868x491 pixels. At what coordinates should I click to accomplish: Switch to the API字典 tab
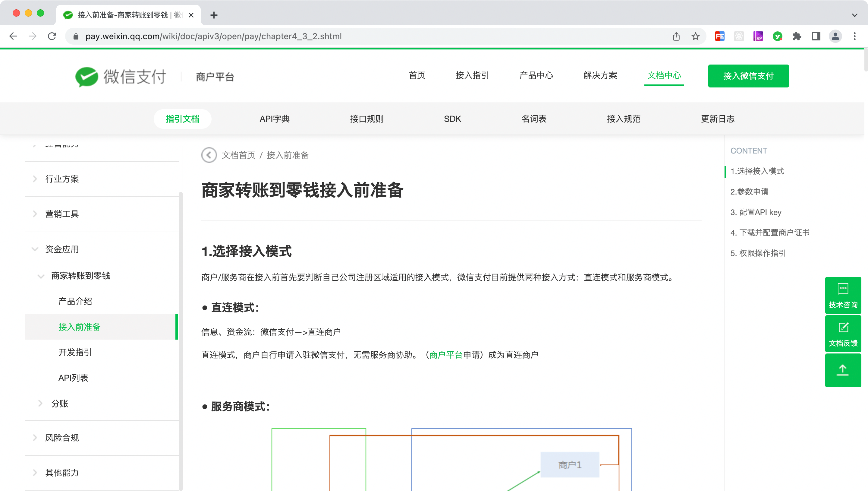coord(274,119)
